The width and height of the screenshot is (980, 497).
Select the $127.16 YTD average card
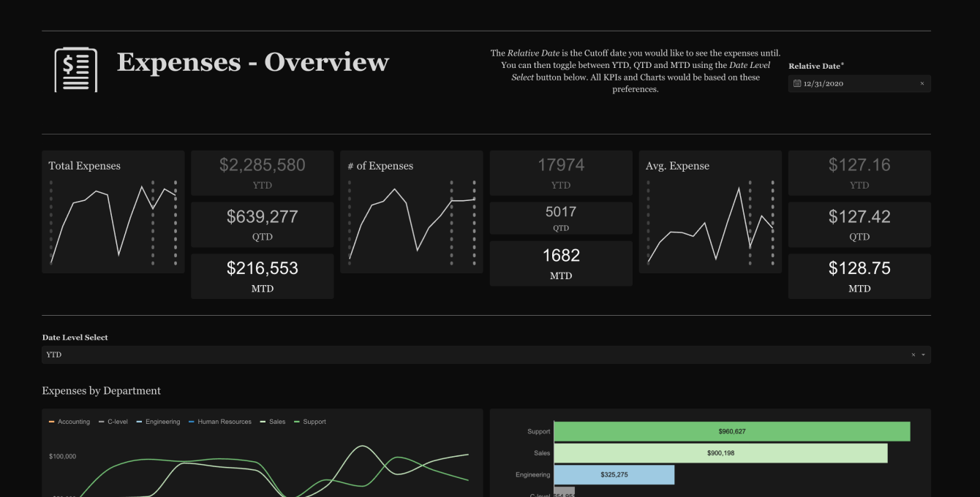click(x=859, y=172)
